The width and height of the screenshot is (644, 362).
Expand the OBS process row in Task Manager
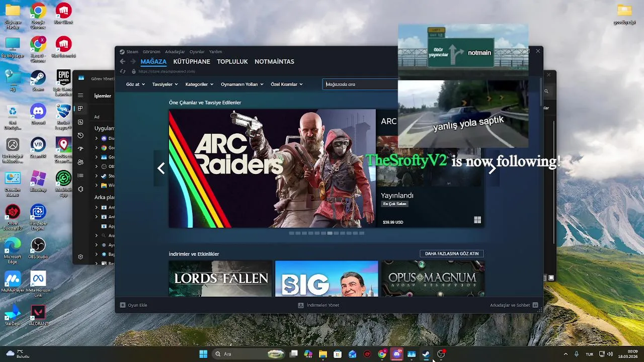(x=97, y=167)
